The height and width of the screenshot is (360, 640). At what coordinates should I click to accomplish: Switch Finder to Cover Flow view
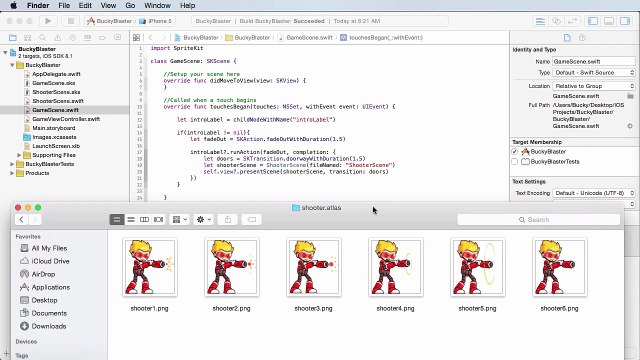click(x=158, y=220)
